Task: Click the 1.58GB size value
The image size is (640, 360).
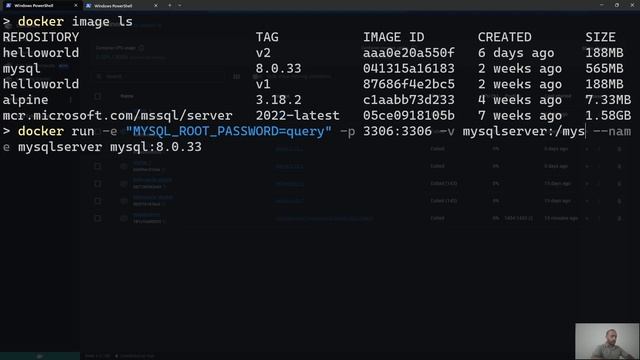Action: (x=608, y=116)
